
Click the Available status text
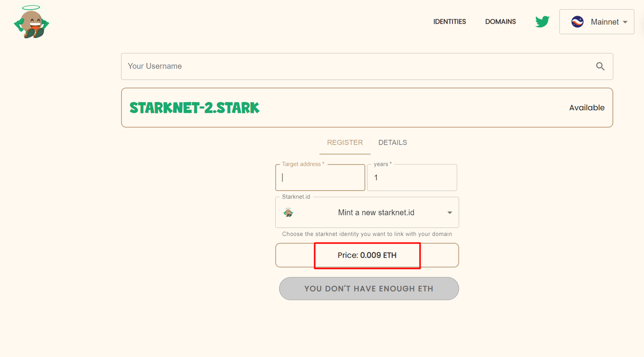coord(587,108)
